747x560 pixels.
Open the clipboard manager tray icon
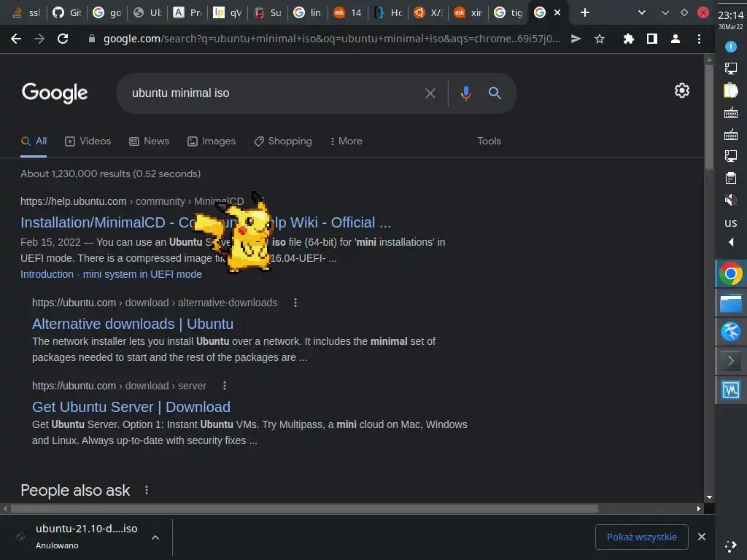(x=730, y=178)
